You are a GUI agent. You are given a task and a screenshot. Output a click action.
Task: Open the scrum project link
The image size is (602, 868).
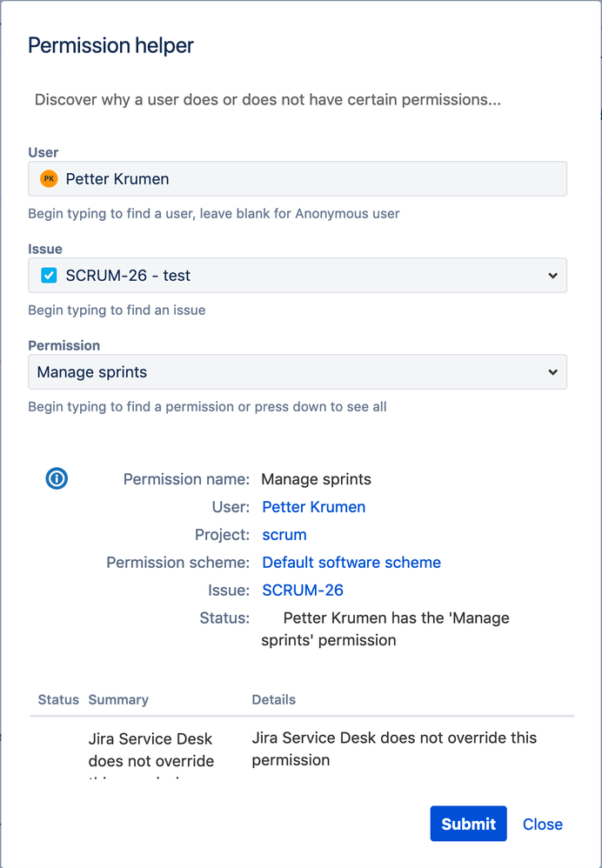284,535
